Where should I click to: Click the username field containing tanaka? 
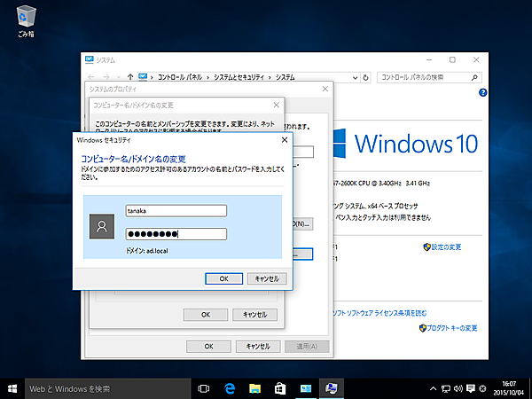tap(176, 211)
